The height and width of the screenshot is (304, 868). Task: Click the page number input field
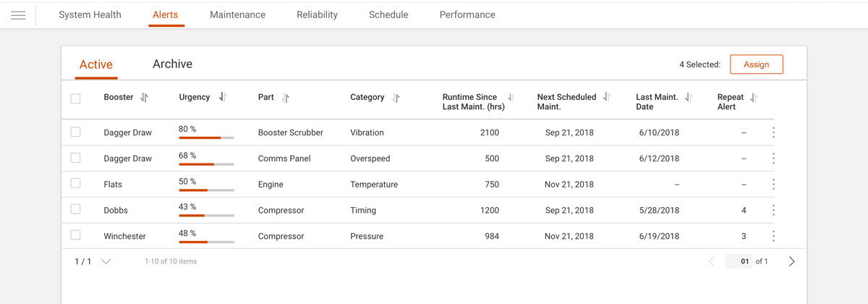(740, 261)
